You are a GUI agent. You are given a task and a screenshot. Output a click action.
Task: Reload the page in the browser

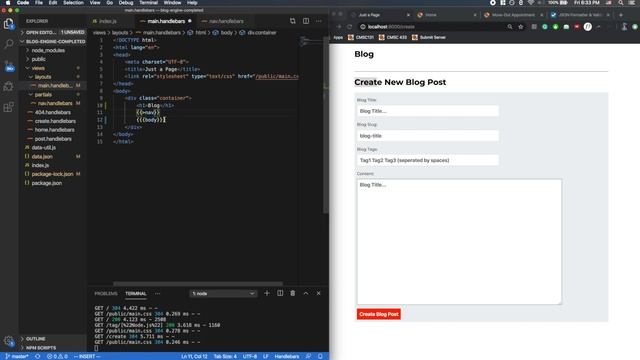350,27
